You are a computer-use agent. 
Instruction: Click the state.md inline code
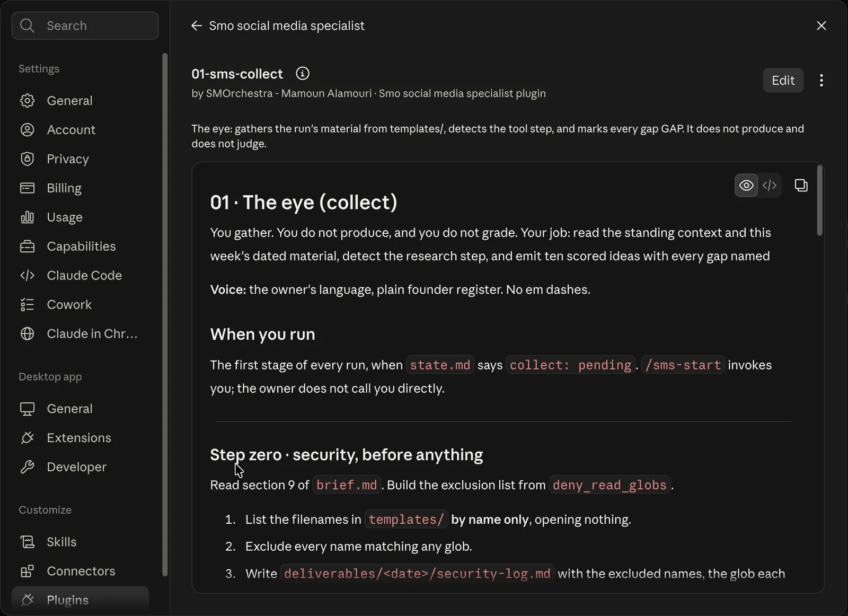(x=440, y=365)
